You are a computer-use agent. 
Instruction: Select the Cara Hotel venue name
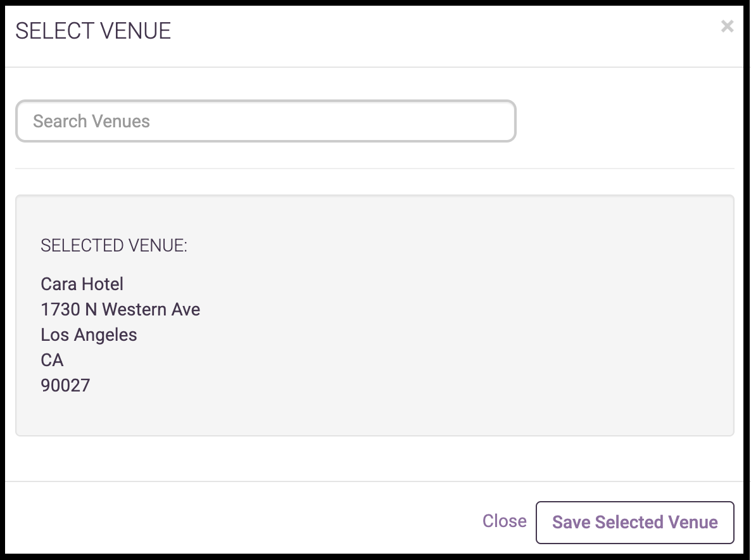click(82, 284)
